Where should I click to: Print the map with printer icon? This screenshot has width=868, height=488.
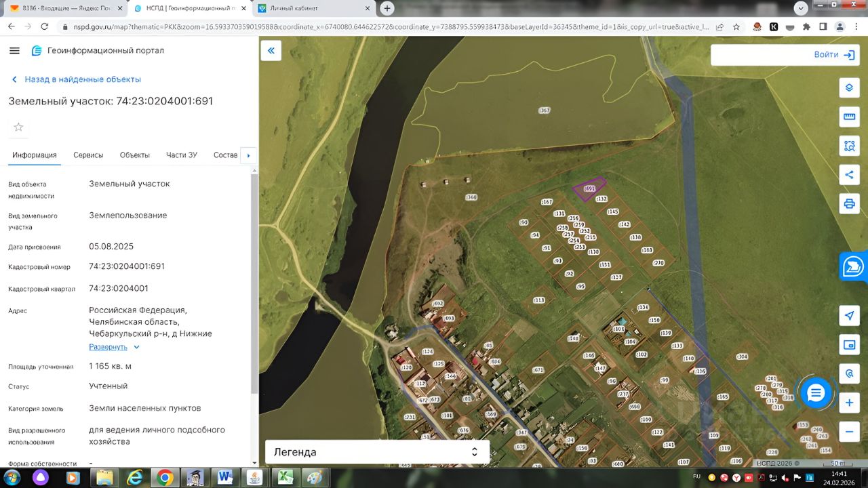[849, 203]
